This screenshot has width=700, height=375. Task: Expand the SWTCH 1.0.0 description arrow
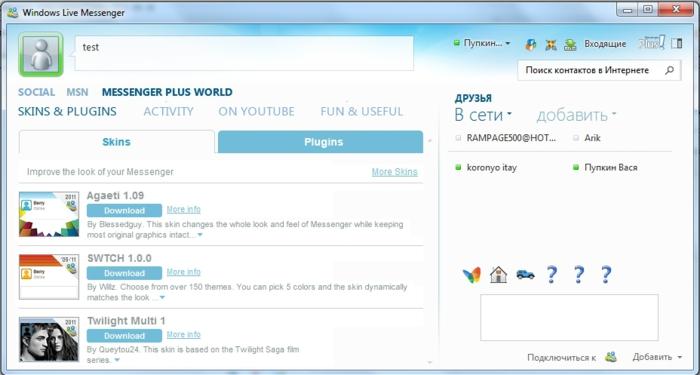point(162,297)
